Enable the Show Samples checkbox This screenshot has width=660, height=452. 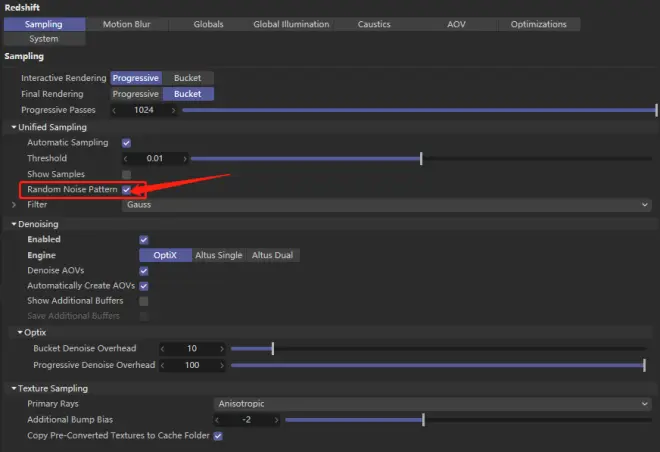tap(126, 174)
